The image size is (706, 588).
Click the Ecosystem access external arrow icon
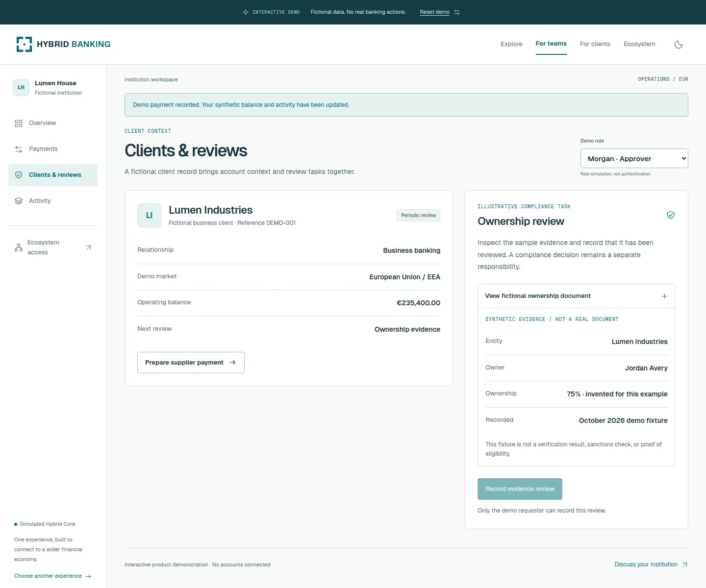(x=88, y=247)
